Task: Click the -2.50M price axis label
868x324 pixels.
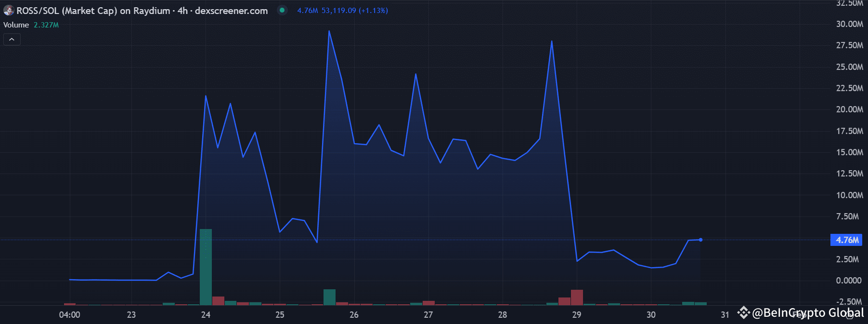Action: [849, 302]
